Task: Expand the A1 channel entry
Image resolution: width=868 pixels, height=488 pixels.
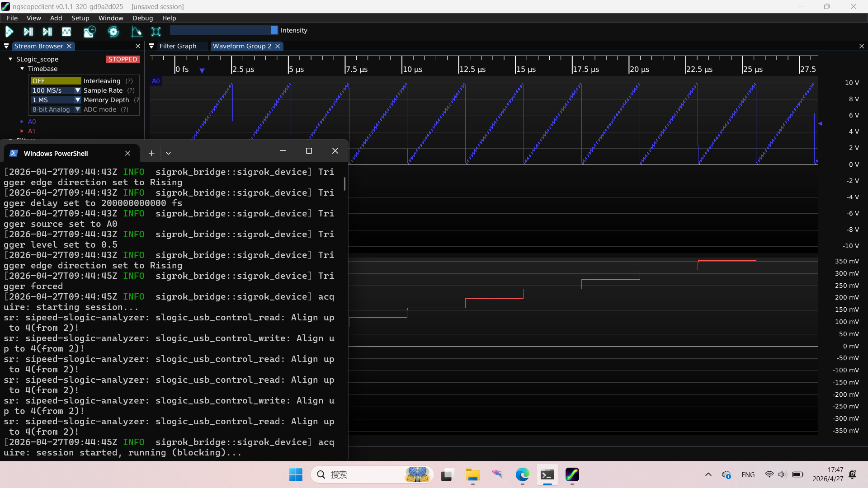Action: coord(22,131)
